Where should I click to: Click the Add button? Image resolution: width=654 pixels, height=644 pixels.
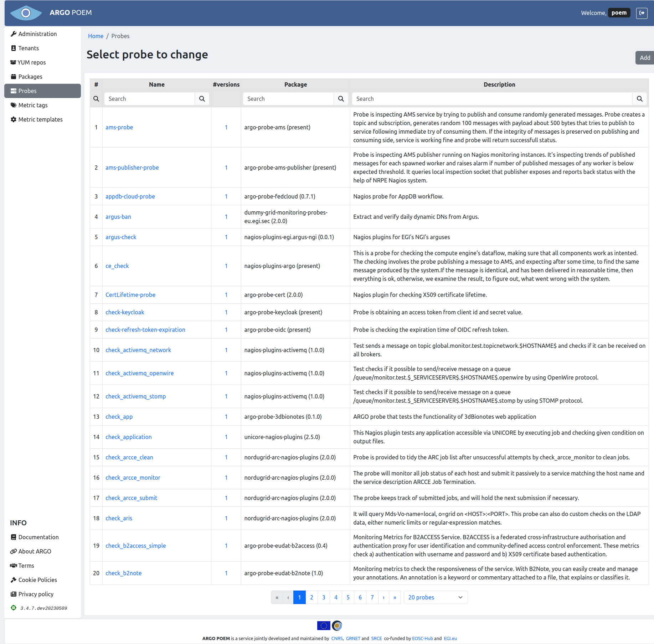click(x=644, y=57)
